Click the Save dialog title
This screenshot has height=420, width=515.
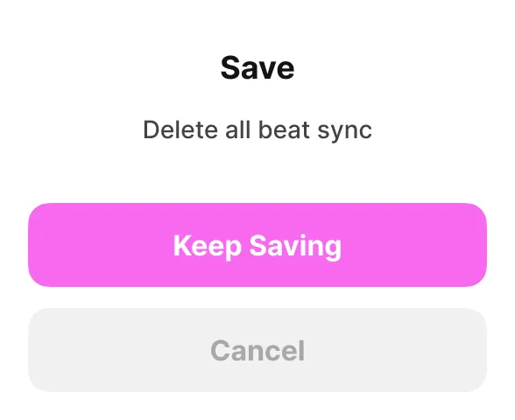pyautogui.click(x=257, y=67)
